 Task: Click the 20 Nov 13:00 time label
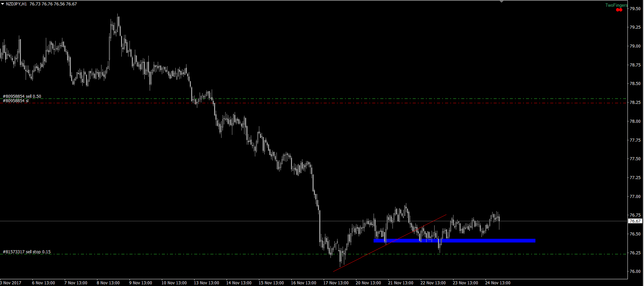click(368, 283)
